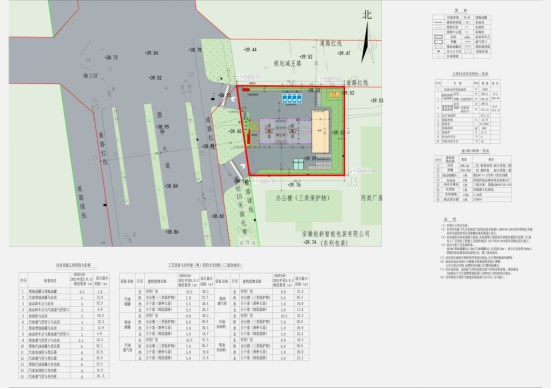
Task: Select the small red rectangle inside northwest corner
Action: point(246,90)
